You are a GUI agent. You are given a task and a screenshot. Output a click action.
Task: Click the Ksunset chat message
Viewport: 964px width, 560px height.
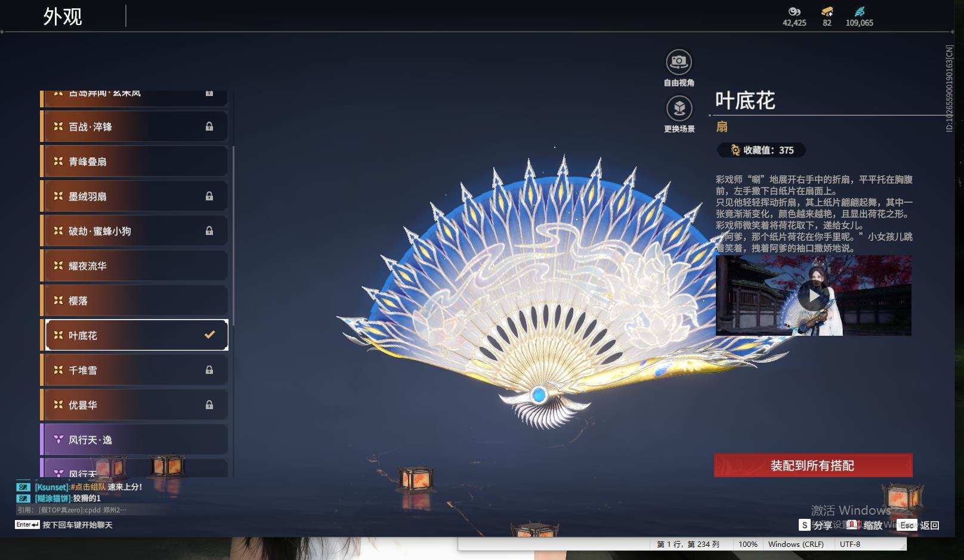click(x=88, y=487)
